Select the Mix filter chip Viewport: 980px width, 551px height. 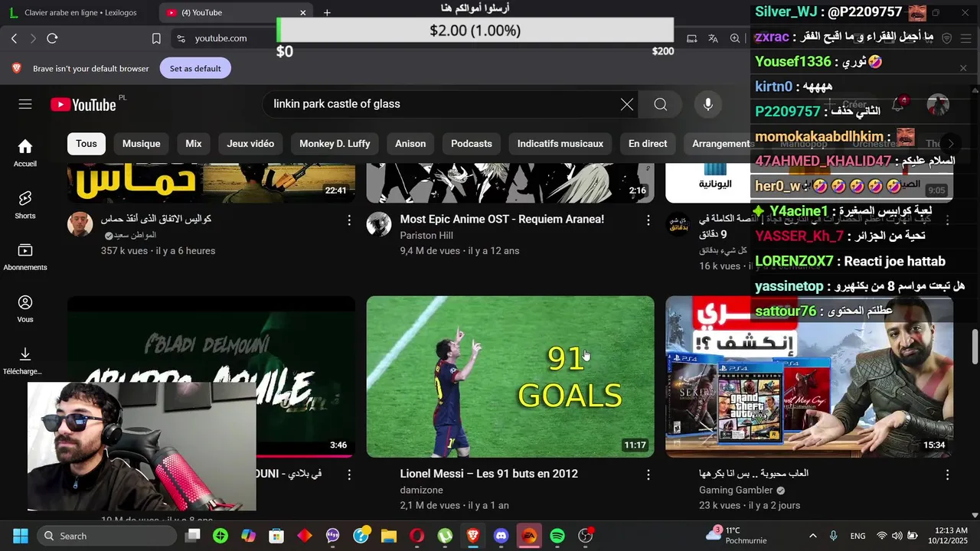click(194, 144)
